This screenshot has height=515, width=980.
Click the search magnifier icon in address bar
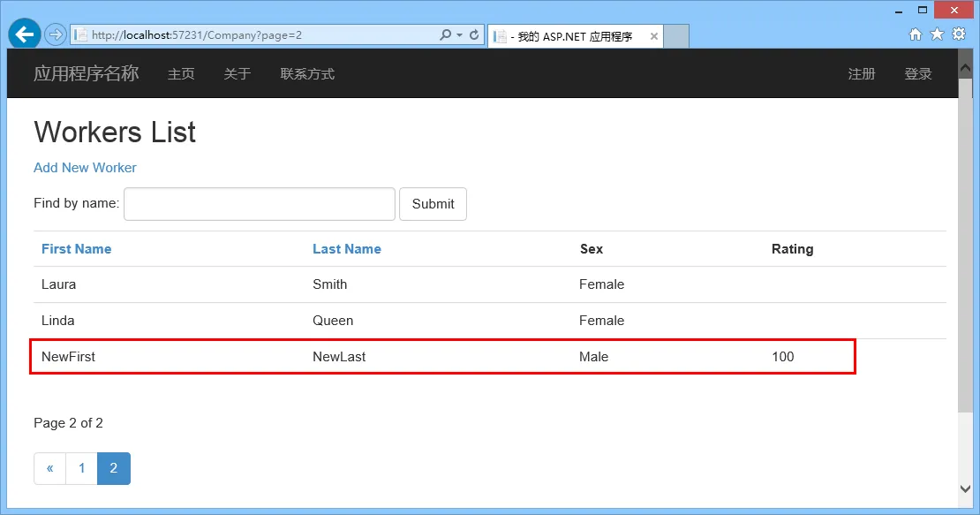(446, 35)
